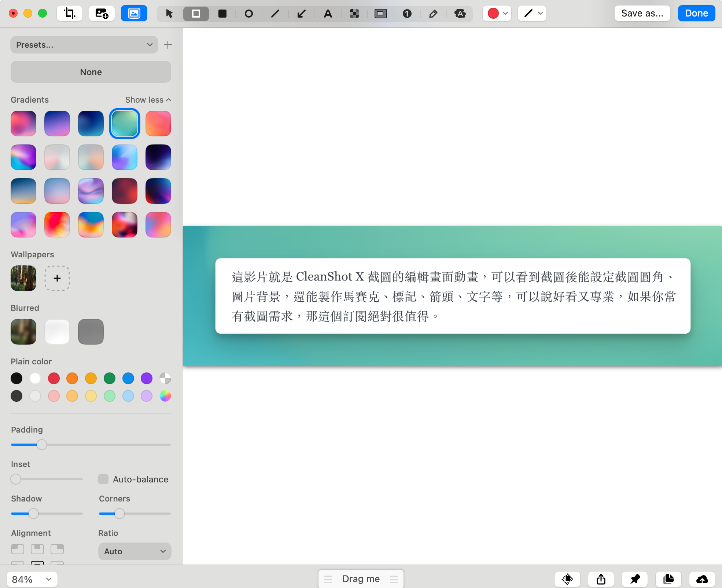Image resolution: width=722 pixels, height=588 pixels.
Task: Select the arrow pointer selection tool
Action: coord(169,14)
